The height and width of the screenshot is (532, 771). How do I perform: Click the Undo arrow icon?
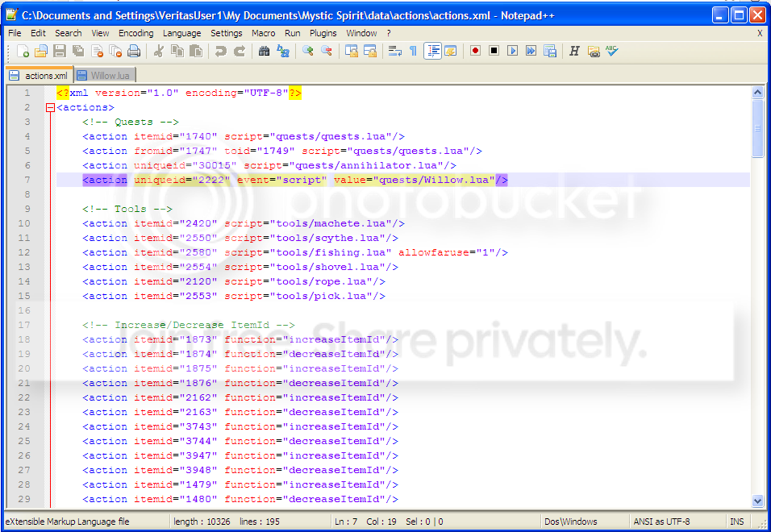pyautogui.click(x=220, y=51)
